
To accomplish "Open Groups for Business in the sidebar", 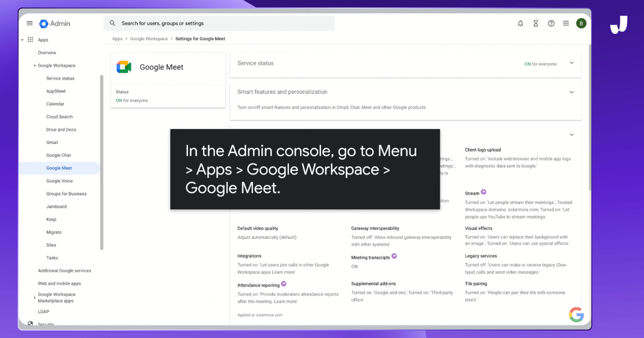I will pyautogui.click(x=67, y=194).
